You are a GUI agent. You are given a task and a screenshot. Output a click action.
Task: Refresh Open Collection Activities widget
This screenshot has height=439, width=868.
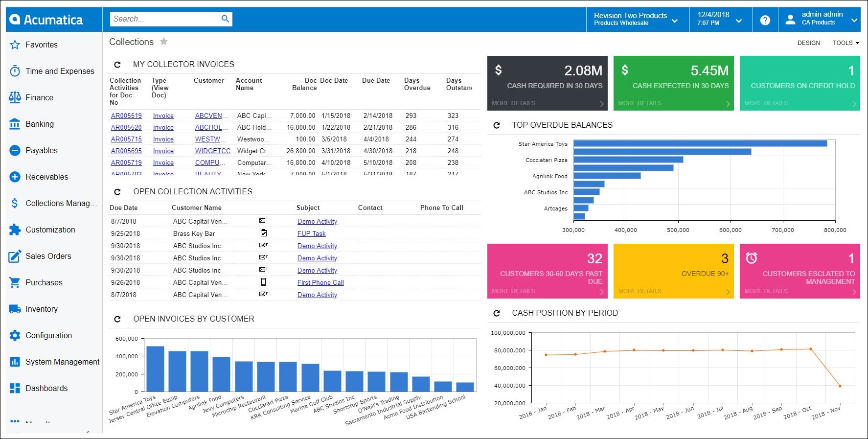click(117, 192)
